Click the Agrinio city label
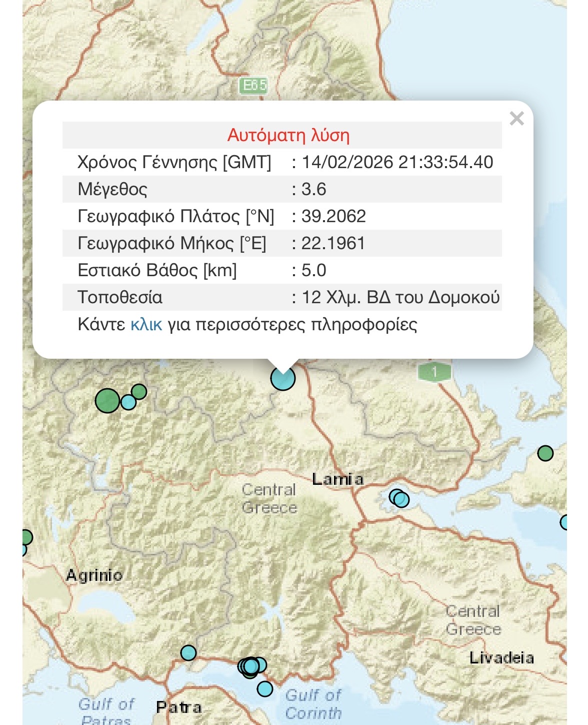The width and height of the screenshot is (588, 725). pyautogui.click(x=94, y=575)
